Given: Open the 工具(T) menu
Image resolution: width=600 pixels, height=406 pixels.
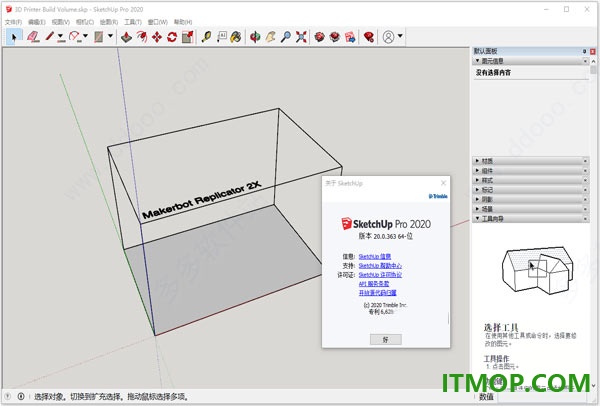Looking at the screenshot, I should 133,22.
